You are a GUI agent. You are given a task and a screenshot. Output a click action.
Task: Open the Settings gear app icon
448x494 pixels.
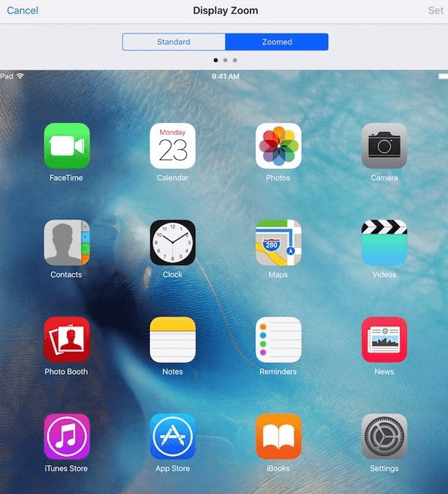385,437
